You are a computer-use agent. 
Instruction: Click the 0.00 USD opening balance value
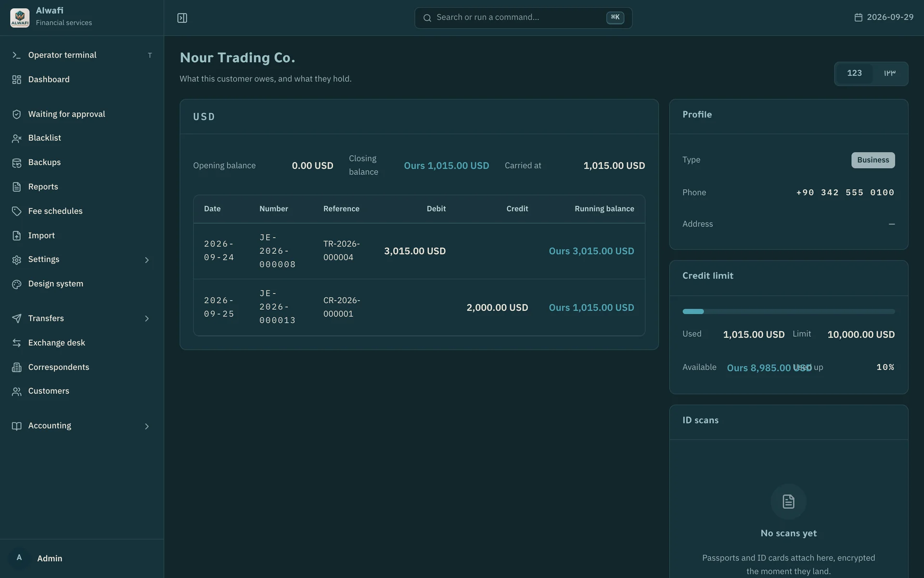point(312,166)
